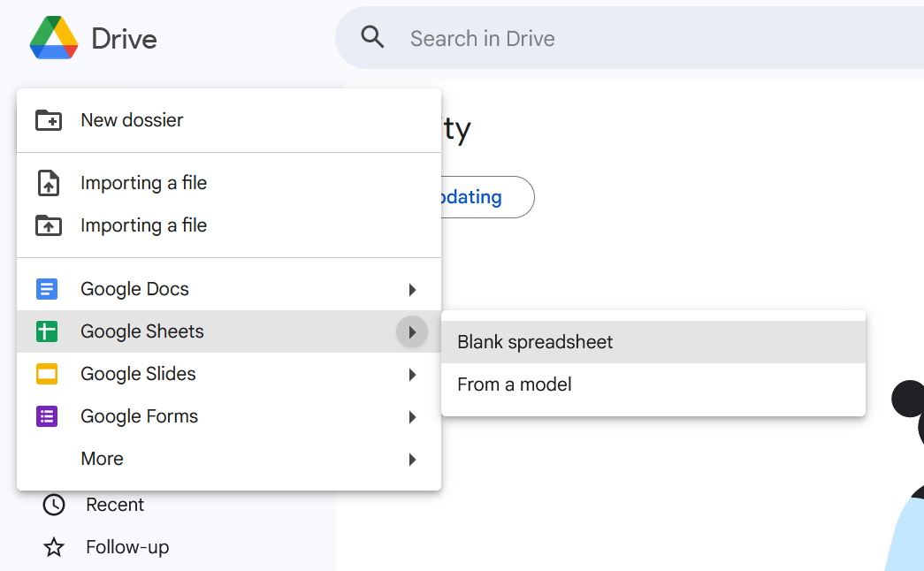Expand the Google Docs submenu arrow

point(412,289)
